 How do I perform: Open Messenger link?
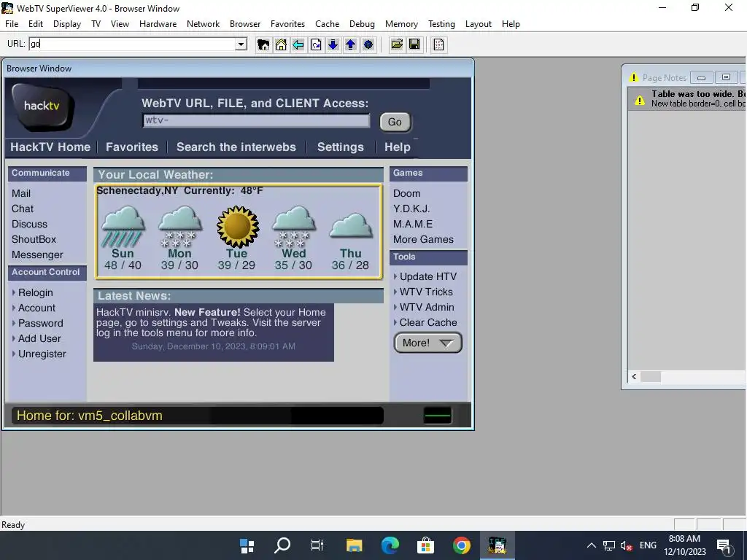pos(37,254)
